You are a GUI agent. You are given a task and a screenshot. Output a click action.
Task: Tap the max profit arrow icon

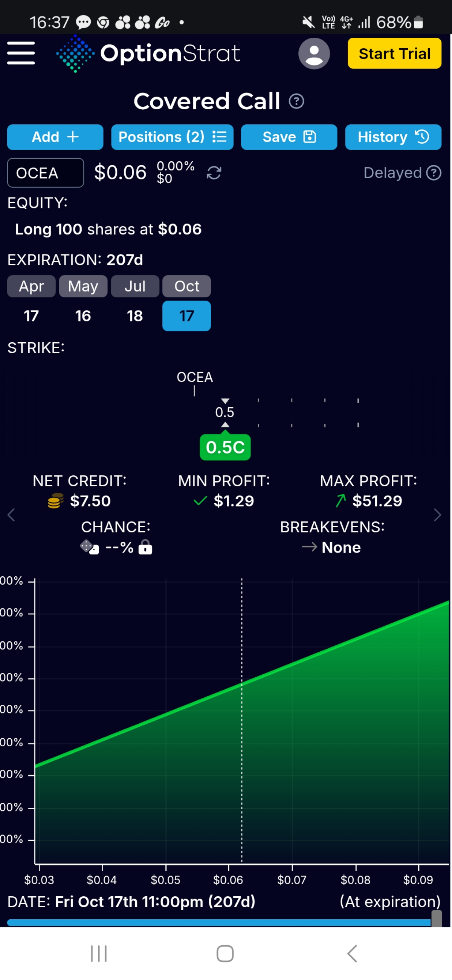[341, 501]
